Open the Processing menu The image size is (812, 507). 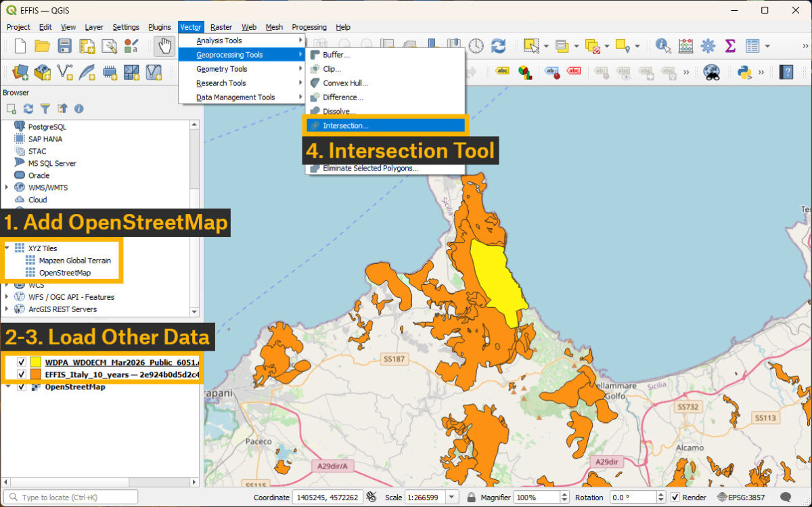pos(309,27)
